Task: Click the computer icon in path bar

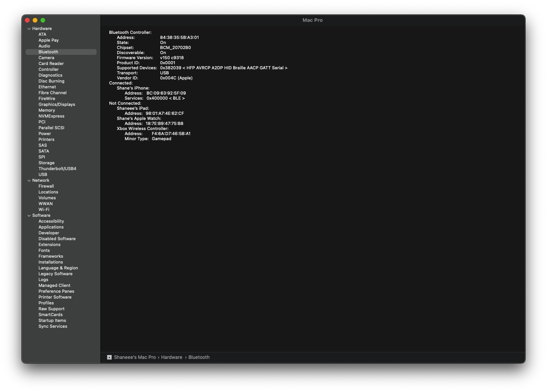Action: [x=109, y=357]
